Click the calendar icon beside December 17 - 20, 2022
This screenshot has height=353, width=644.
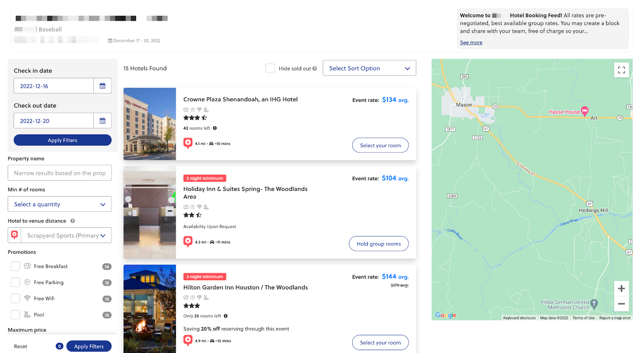(x=110, y=41)
